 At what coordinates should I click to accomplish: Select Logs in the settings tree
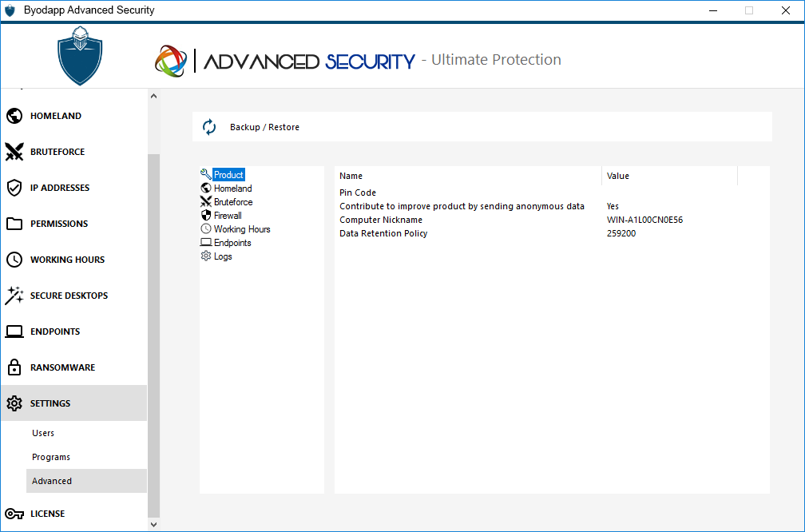pyautogui.click(x=223, y=256)
